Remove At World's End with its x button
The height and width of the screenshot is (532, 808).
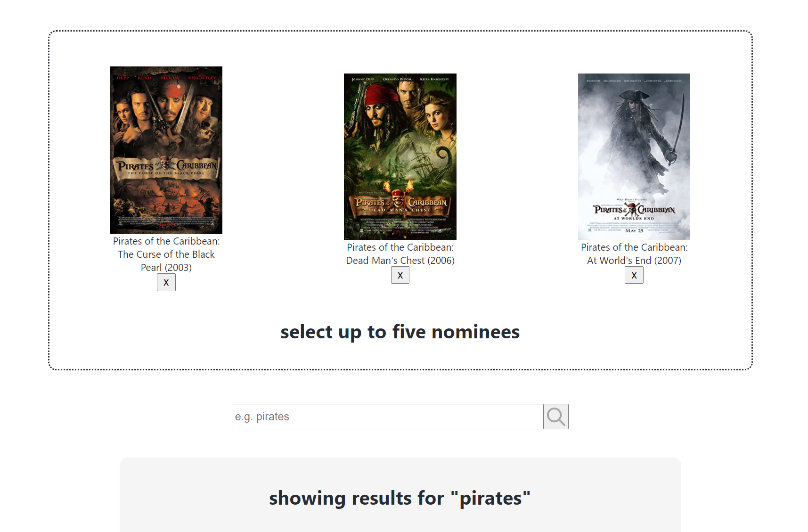coord(634,275)
